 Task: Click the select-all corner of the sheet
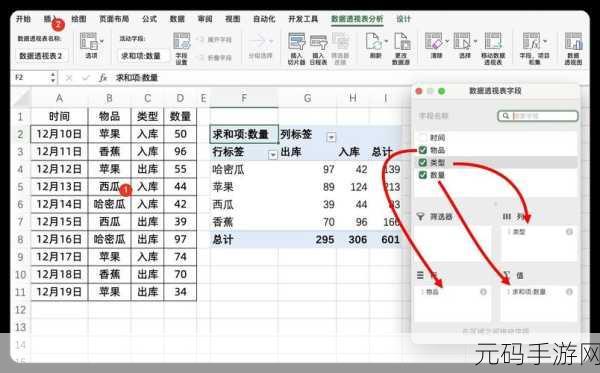tap(21, 98)
